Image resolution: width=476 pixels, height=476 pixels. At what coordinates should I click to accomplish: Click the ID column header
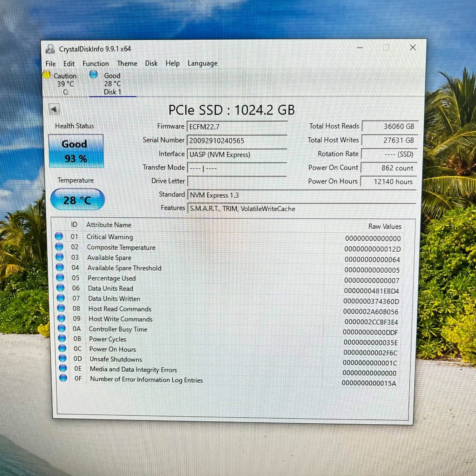(74, 224)
